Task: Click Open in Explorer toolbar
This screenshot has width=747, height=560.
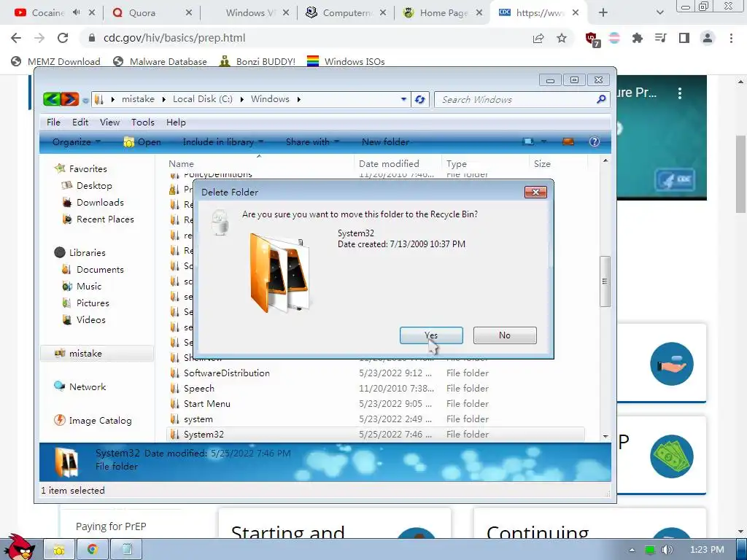Action: [x=142, y=142]
